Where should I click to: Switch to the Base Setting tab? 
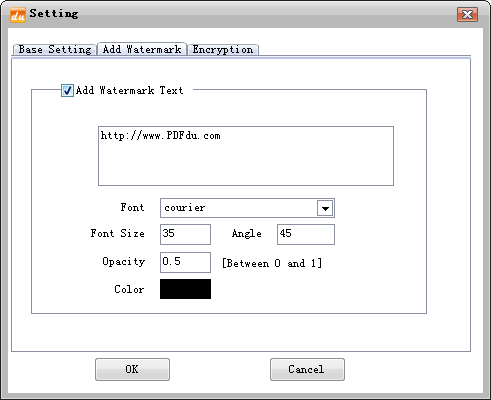(x=55, y=50)
